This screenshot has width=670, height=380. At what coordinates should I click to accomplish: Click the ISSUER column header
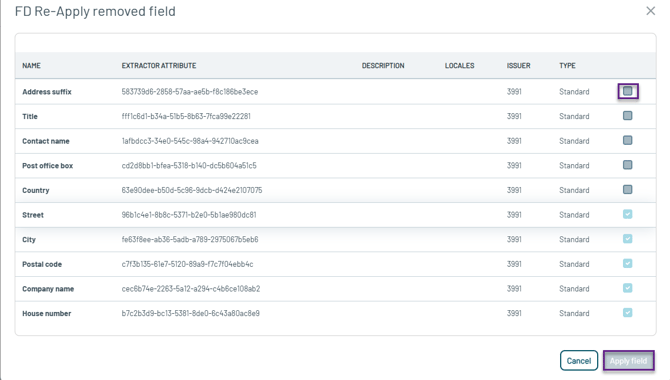tap(518, 65)
